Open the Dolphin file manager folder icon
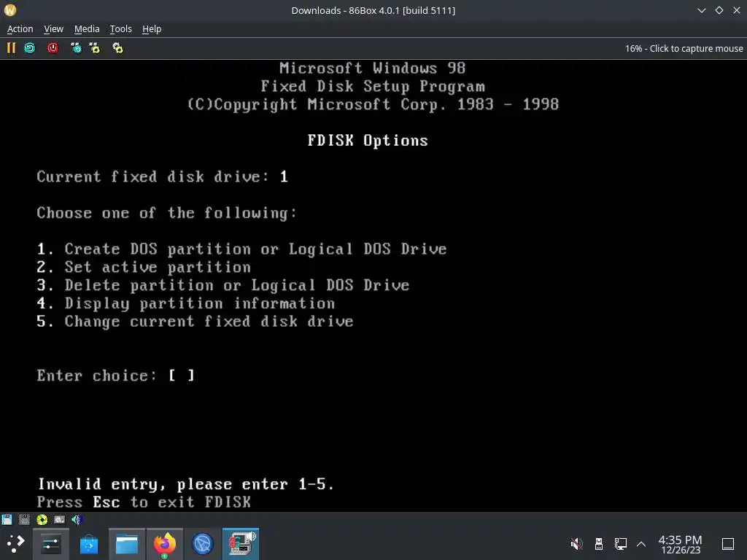 coord(127,544)
